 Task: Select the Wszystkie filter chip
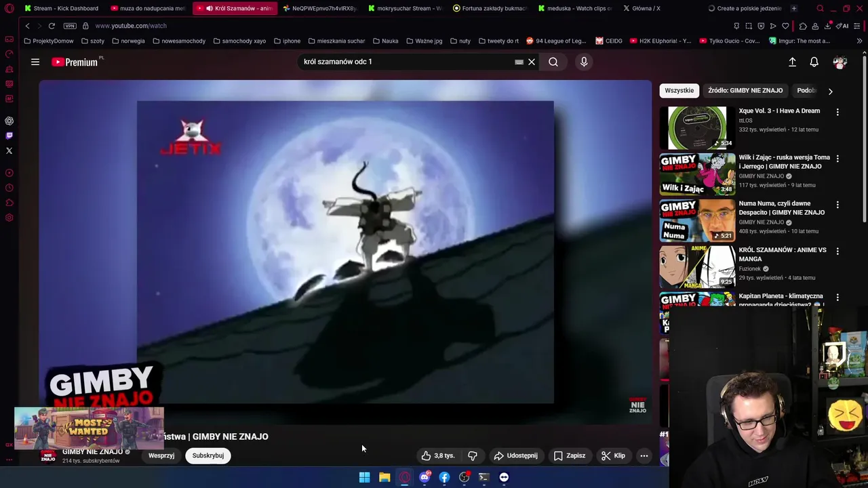tap(679, 90)
